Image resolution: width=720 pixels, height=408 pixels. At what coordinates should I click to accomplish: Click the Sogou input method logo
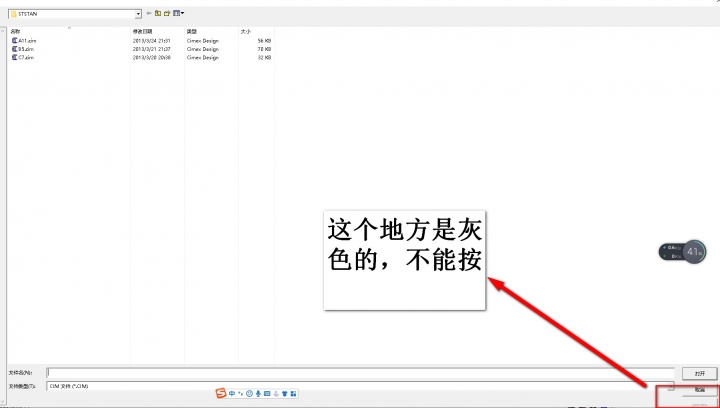(221, 393)
